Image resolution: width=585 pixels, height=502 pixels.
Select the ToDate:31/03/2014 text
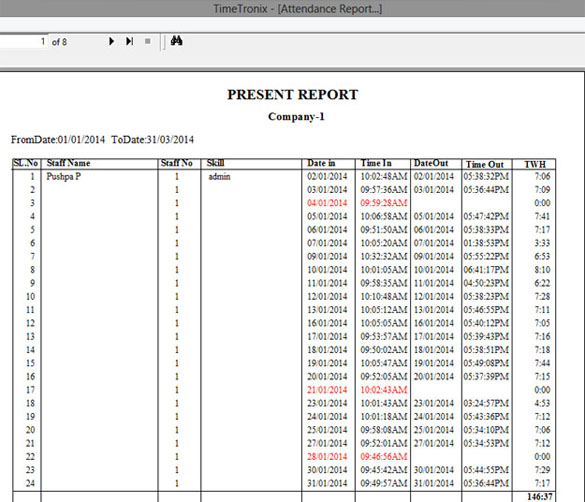[x=153, y=140]
